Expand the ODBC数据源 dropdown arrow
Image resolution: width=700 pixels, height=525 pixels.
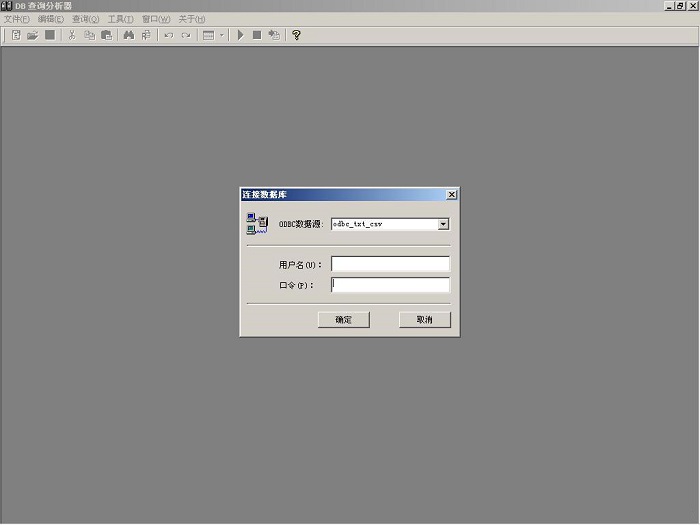click(443, 224)
